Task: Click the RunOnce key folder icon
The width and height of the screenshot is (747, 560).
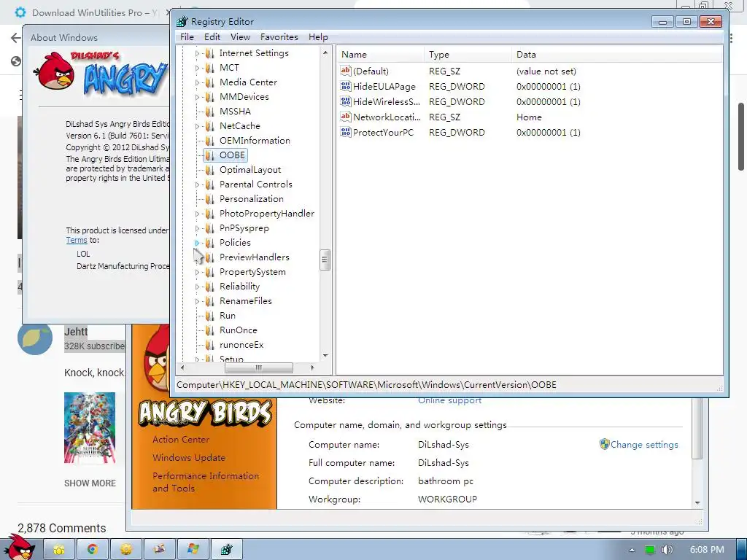Action: tap(209, 330)
